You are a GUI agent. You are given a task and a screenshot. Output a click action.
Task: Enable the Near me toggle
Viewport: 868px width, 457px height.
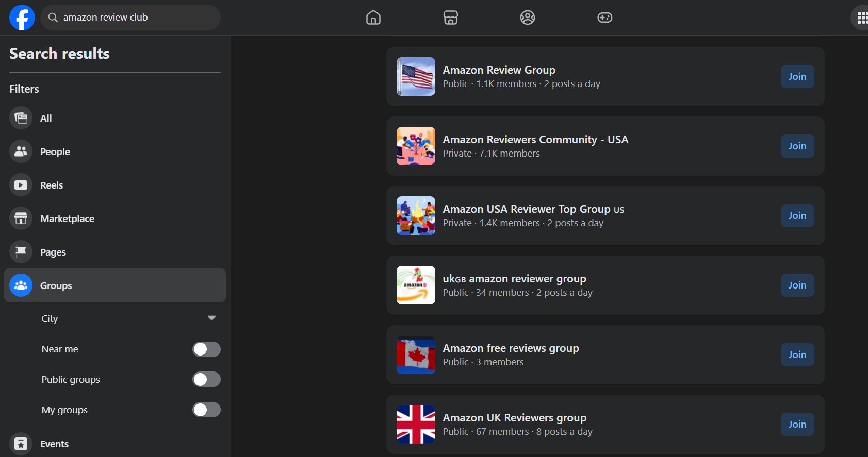(206, 349)
